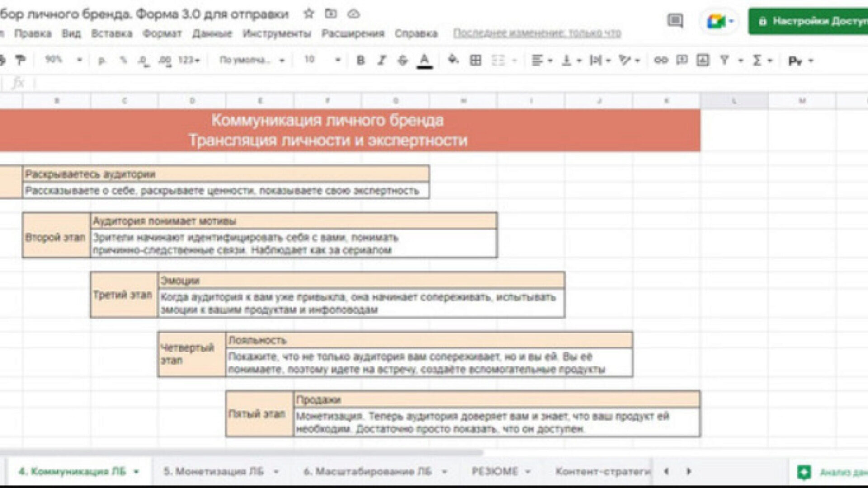This screenshot has width=868, height=488.
Task: Toggle strikethrough formatting
Action: 402,60
